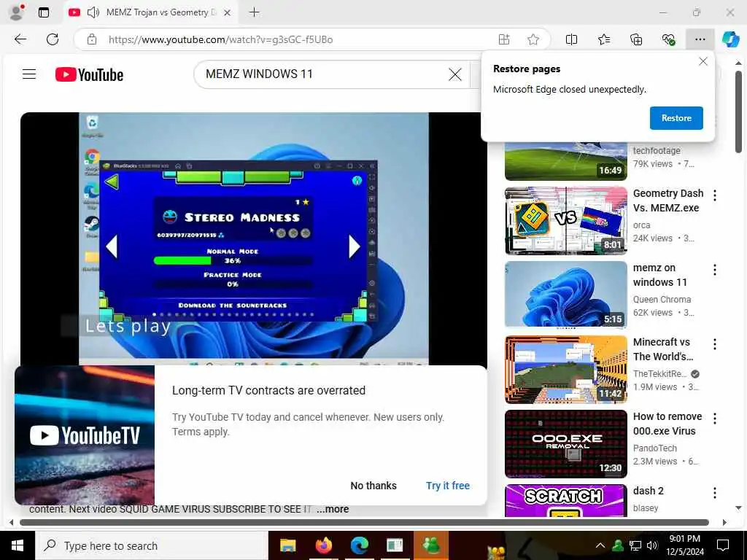Click Try it free button
The image size is (747, 560).
pyautogui.click(x=448, y=485)
